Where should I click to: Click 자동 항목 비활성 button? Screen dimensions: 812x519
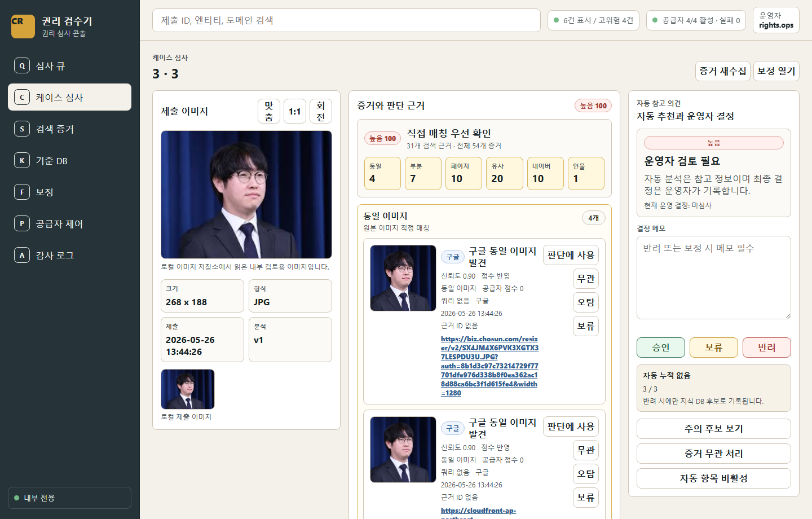click(x=714, y=478)
